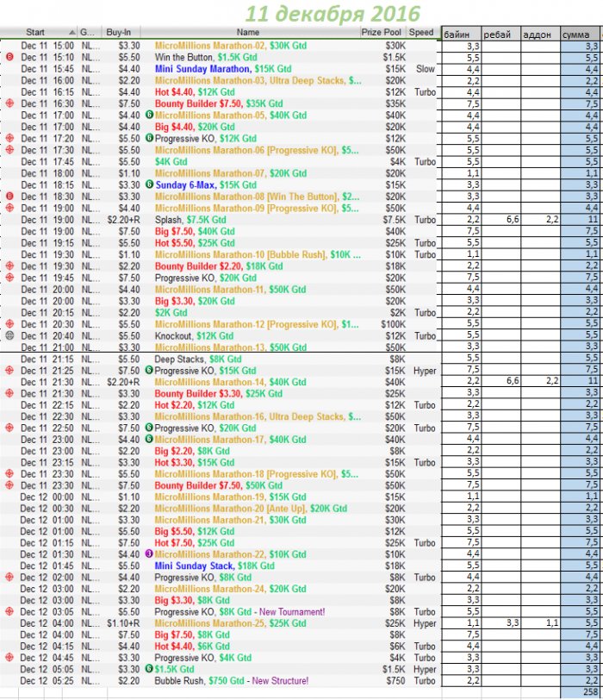The image size is (603, 700).
Task: Select Splash, $7.5K Gtd tournament
Action: [190, 220]
